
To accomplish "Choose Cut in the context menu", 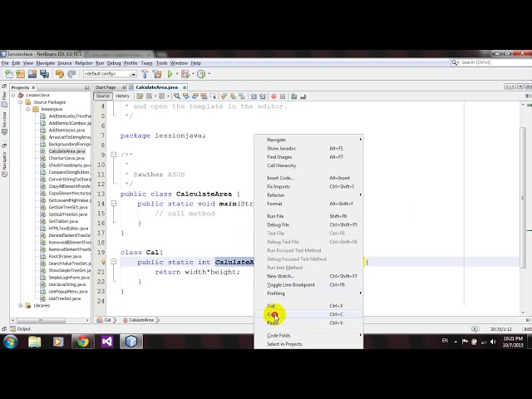I will coord(308,306).
